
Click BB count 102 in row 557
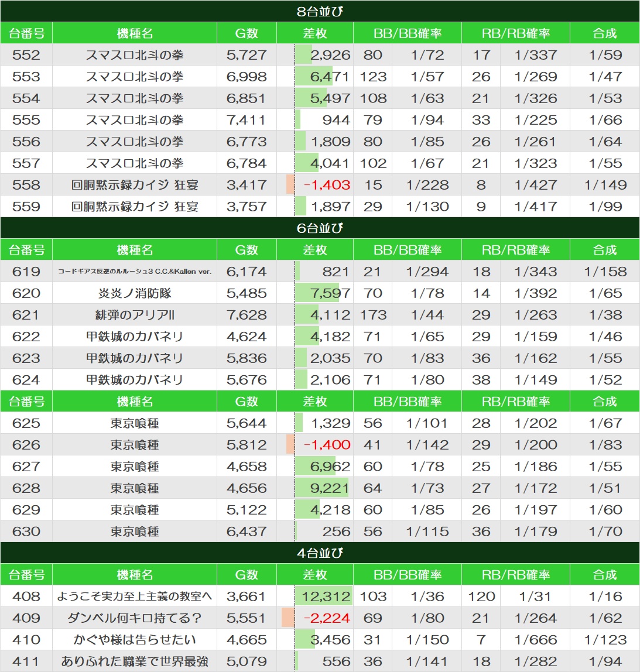click(x=373, y=163)
